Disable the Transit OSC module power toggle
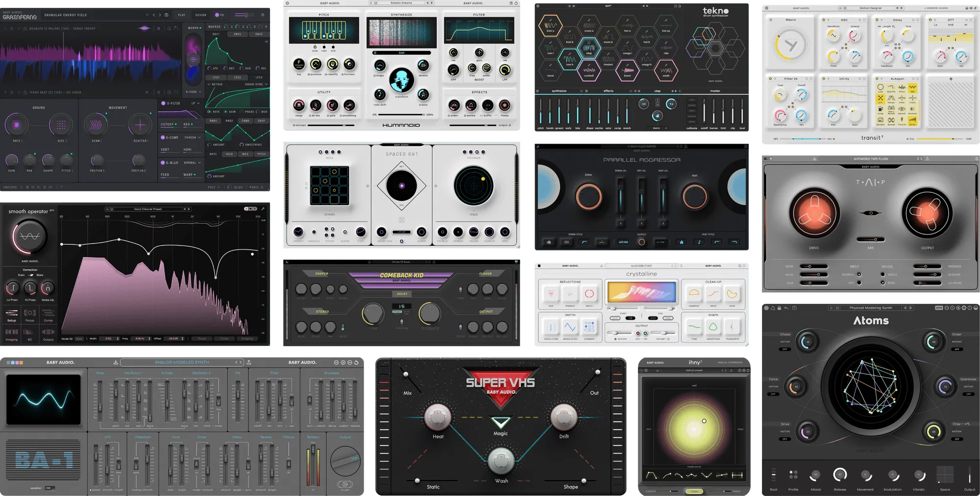 click(x=823, y=20)
